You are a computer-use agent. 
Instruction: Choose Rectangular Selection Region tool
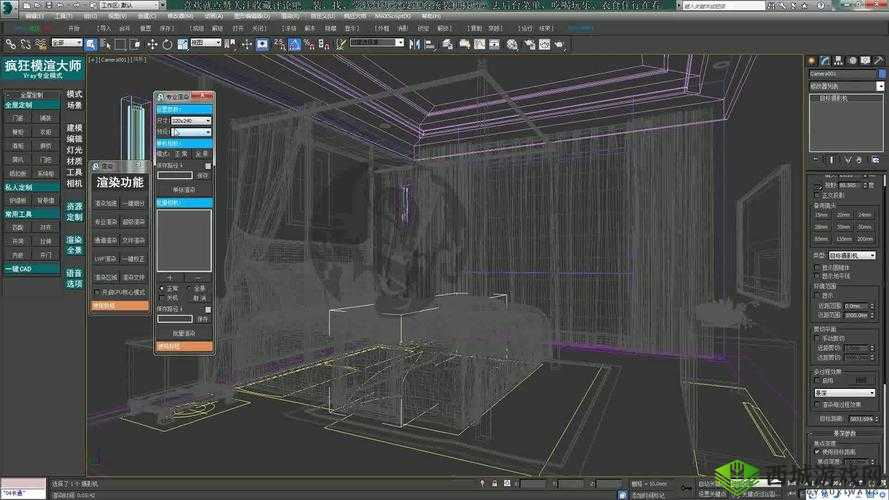(120, 44)
